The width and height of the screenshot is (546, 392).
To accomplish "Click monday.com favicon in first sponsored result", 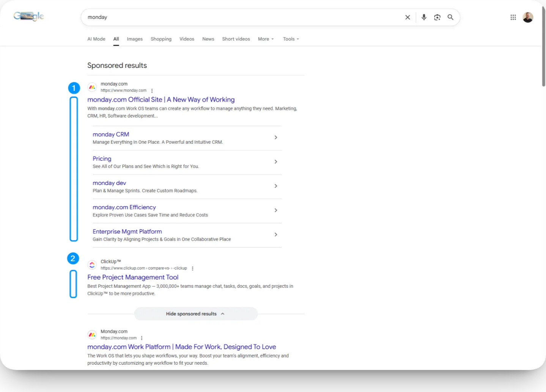I will pyautogui.click(x=92, y=87).
